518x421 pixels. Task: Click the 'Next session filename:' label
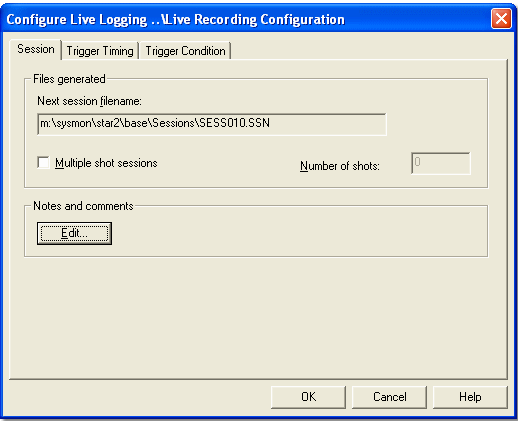(89, 101)
